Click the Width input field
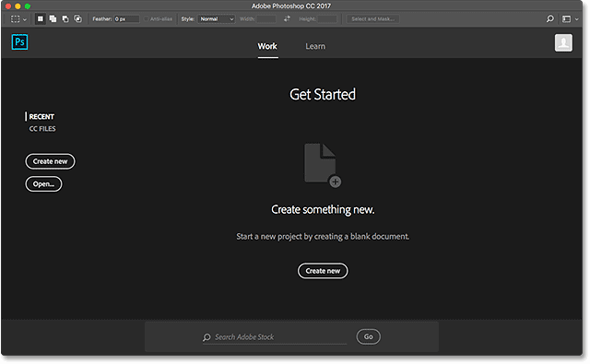Image resolution: width=590 pixels, height=364 pixels. tap(266, 18)
